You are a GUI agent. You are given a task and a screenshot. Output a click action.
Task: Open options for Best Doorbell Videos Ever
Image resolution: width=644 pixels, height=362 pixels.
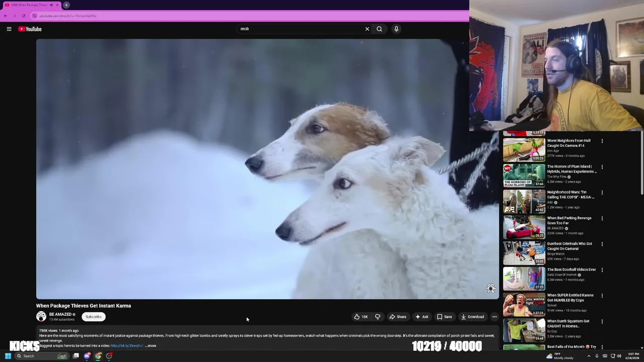click(x=602, y=270)
